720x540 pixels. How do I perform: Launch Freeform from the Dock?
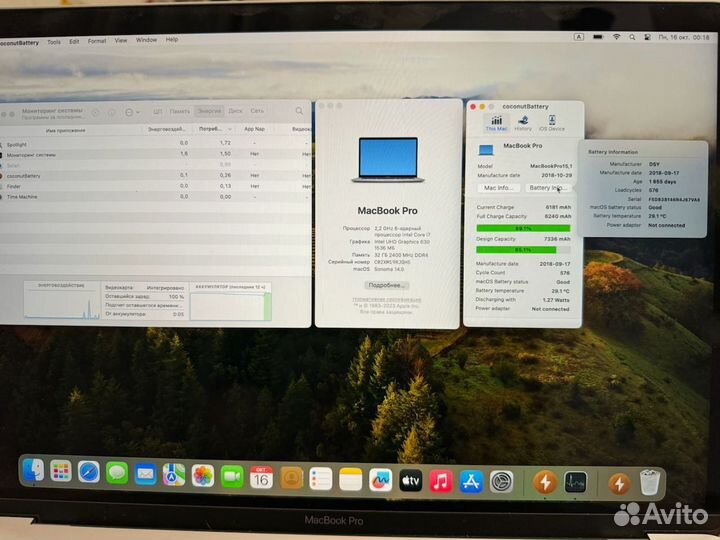[381, 480]
